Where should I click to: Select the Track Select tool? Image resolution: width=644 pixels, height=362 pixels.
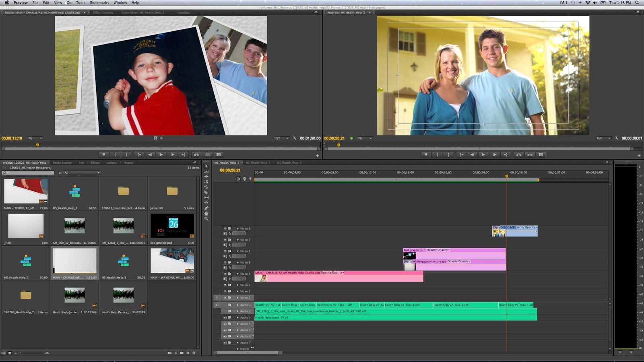coord(206,171)
